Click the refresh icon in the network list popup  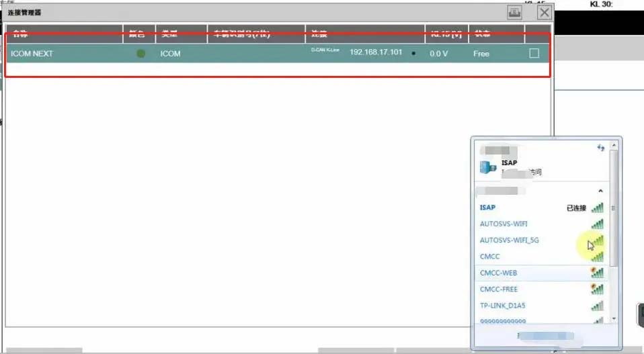(x=601, y=148)
